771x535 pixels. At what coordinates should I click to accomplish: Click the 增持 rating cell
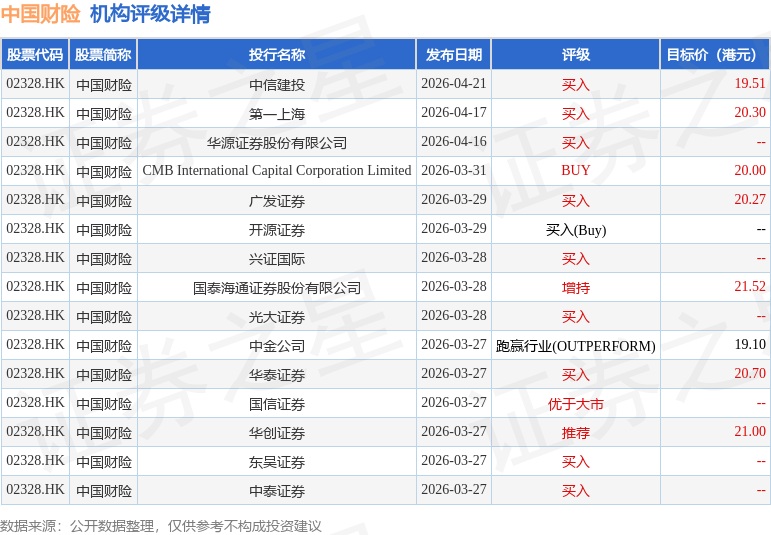576,288
